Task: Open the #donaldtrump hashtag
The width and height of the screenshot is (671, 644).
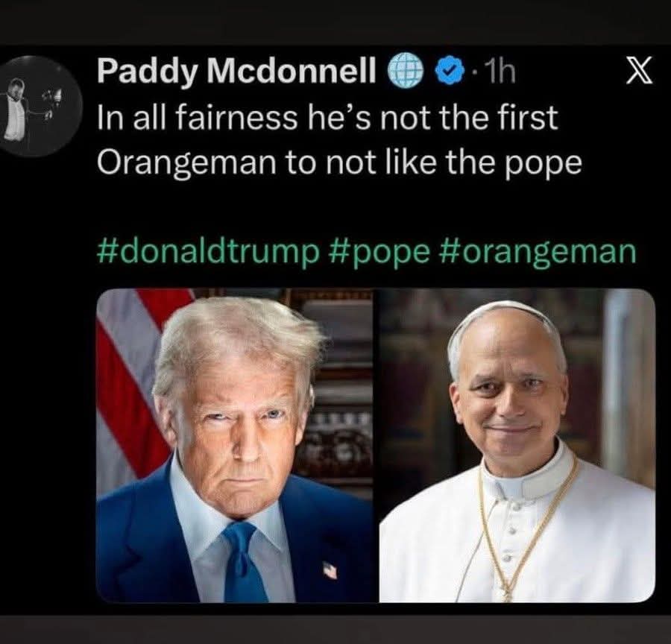Action: [x=207, y=252]
